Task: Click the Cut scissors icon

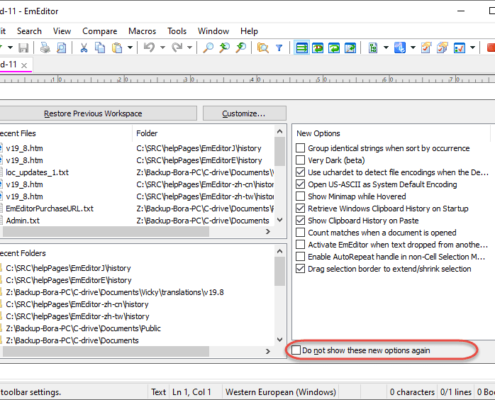Action: coord(84,48)
